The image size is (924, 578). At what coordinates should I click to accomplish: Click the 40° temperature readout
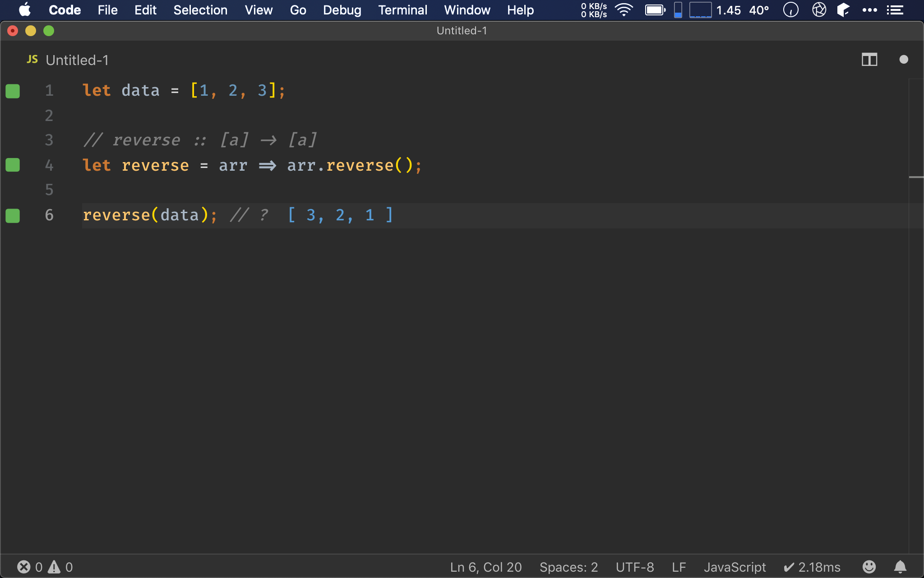click(759, 10)
